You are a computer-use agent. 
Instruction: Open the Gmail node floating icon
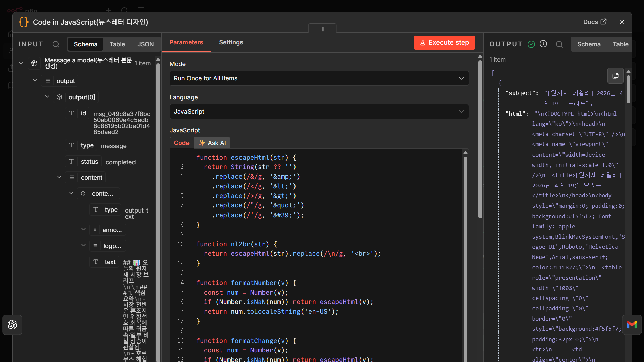[x=632, y=324]
